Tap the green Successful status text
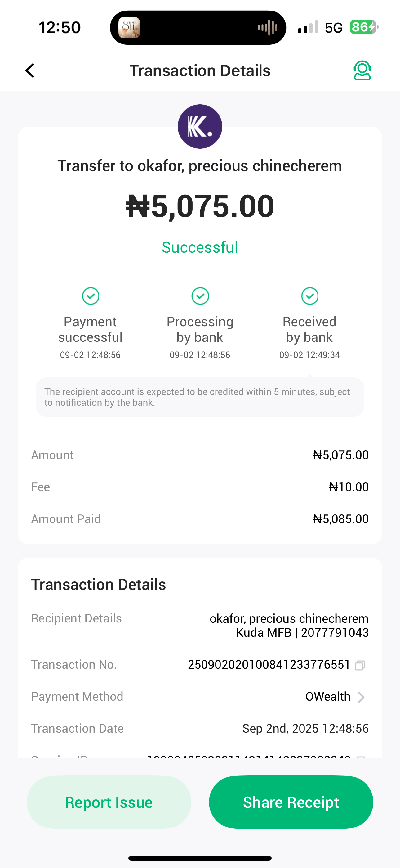Screen dimensions: 400x868 (200, 247)
